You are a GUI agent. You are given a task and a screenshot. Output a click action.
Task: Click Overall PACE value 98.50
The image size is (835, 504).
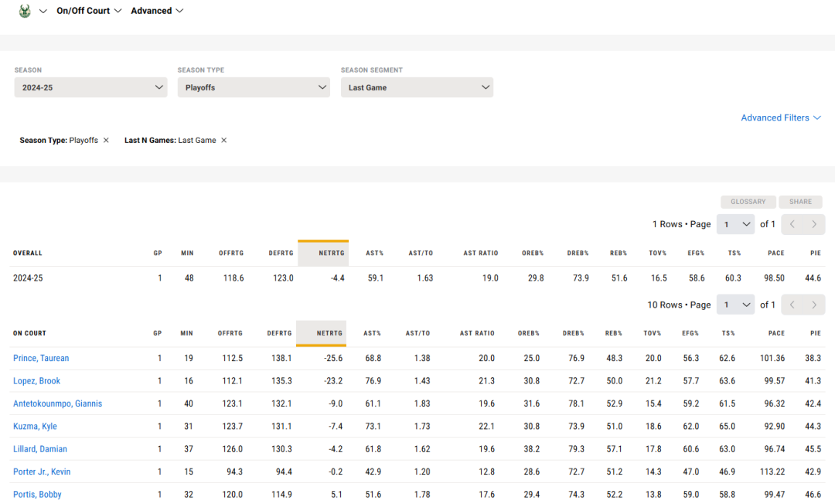(774, 278)
